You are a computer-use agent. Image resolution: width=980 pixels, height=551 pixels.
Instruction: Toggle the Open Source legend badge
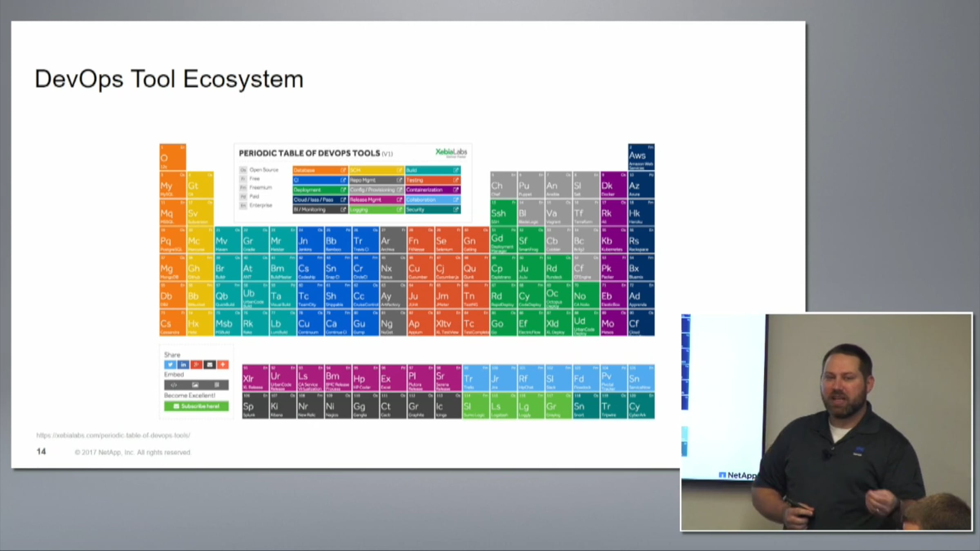(243, 170)
